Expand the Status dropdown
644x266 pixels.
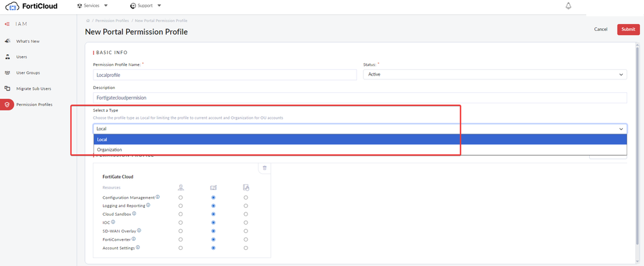pyautogui.click(x=494, y=75)
